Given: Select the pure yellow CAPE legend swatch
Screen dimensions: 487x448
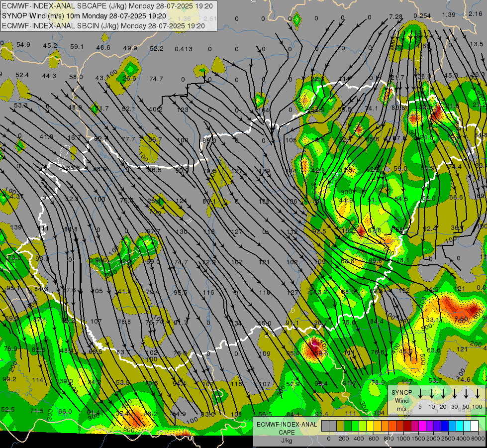Looking at the screenshot, I should 370,426.
